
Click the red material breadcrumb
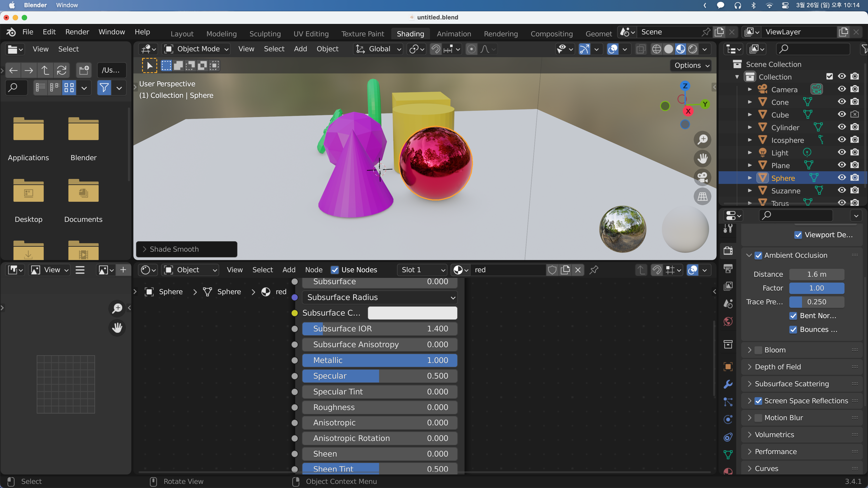pyautogui.click(x=274, y=292)
